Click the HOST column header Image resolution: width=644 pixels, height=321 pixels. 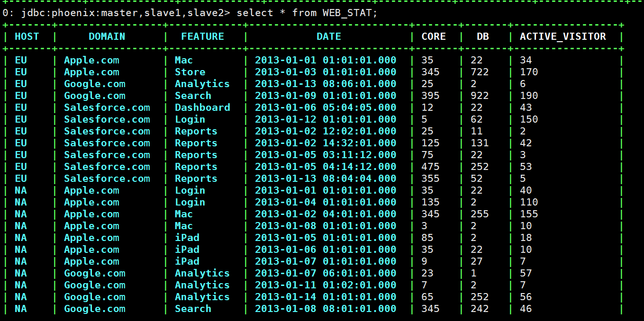[27, 36]
